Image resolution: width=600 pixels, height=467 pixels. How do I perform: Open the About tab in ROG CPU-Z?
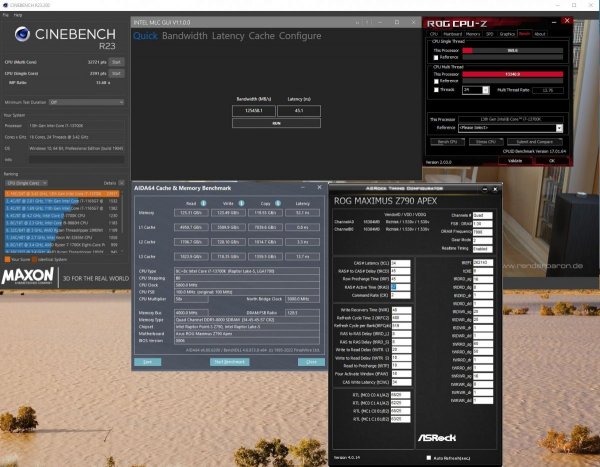point(540,34)
